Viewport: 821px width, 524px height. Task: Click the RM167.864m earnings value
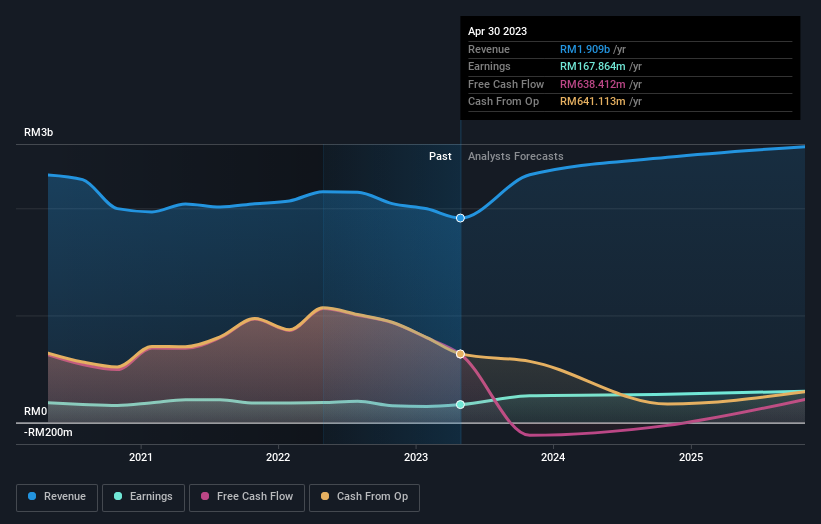coord(593,66)
